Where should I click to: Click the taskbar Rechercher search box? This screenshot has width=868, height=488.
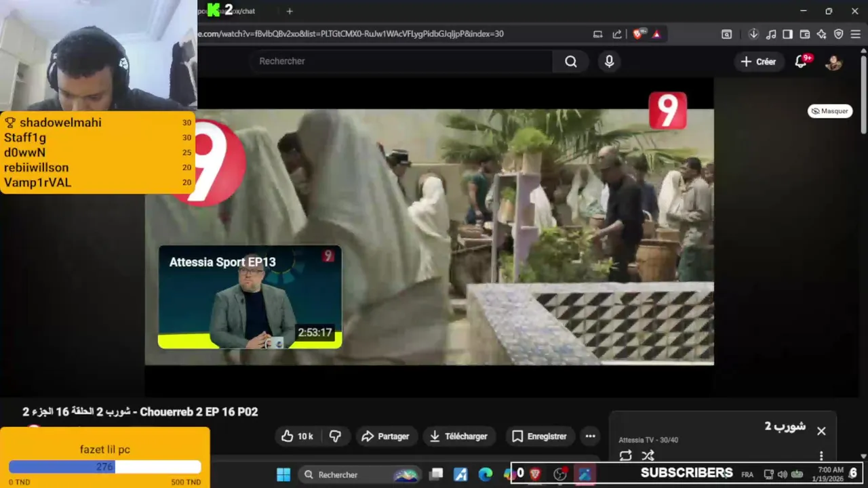click(x=361, y=474)
